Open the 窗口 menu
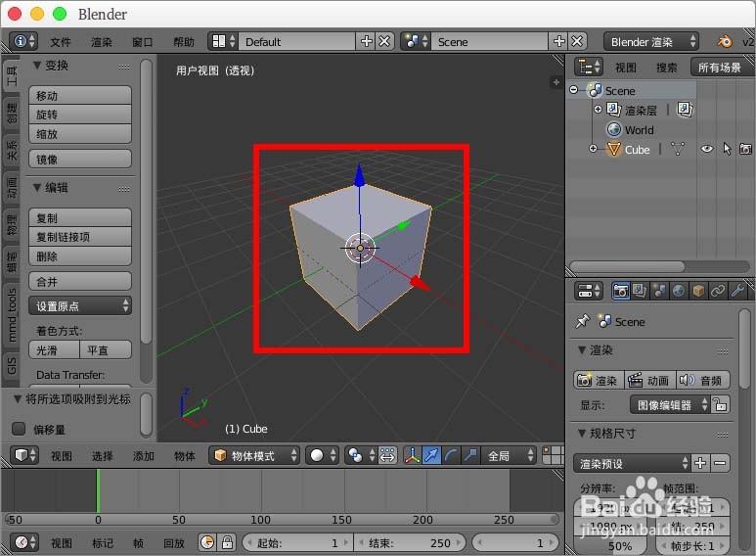This screenshot has width=756, height=556. coord(142,42)
